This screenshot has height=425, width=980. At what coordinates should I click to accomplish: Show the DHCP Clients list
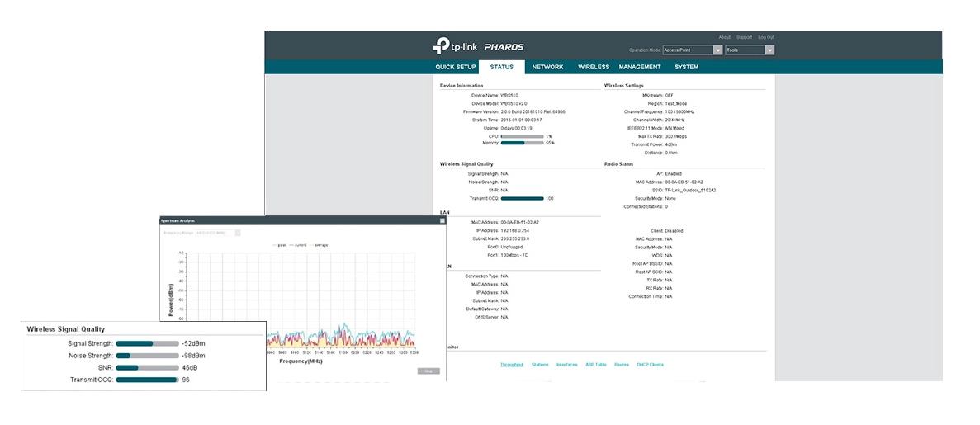[x=650, y=364]
